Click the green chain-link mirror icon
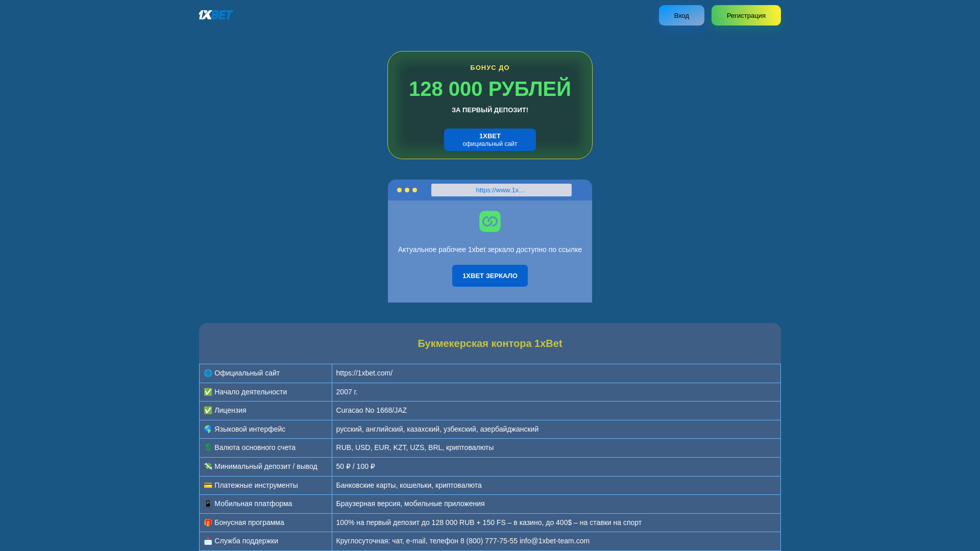This screenshot has width=980, height=551. pos(490,221)
